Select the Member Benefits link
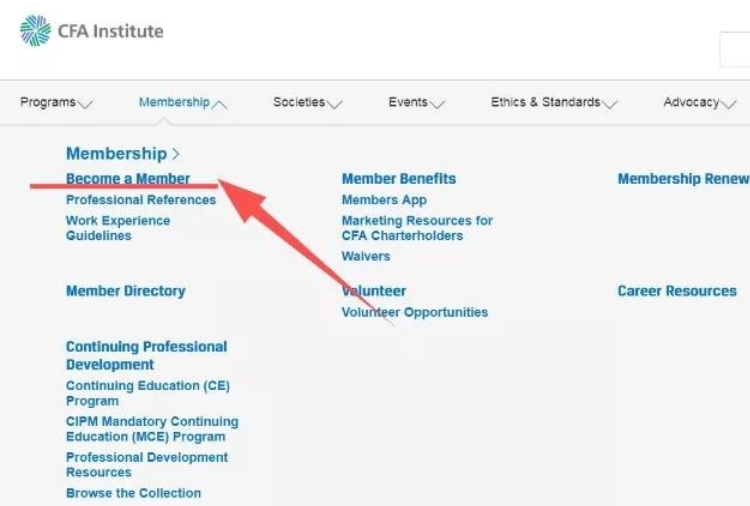 tap(399, 179)
